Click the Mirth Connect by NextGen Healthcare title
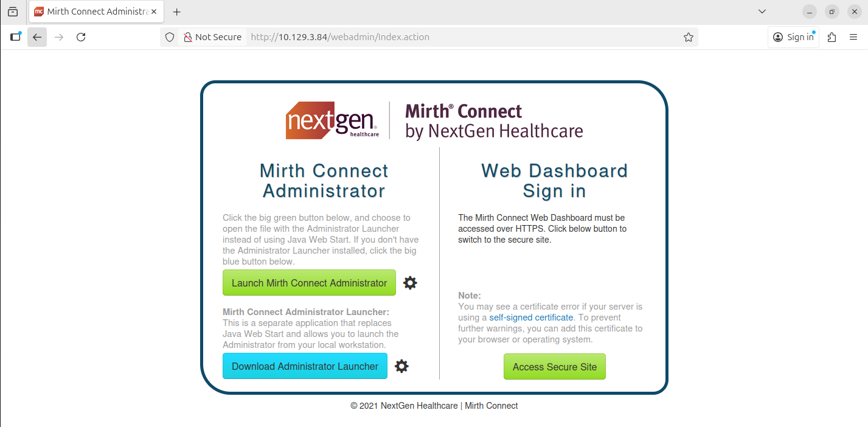868x427 pixels. [494, 120]
